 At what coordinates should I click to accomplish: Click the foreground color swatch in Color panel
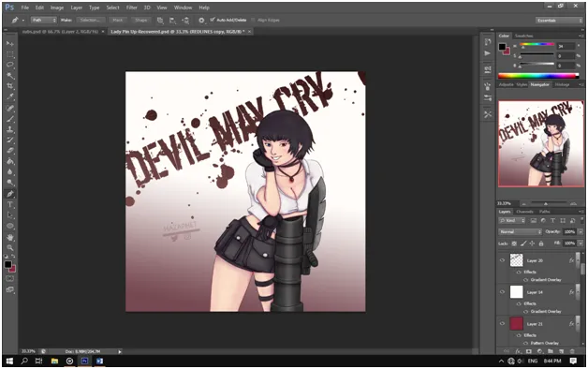coord(502,47)
